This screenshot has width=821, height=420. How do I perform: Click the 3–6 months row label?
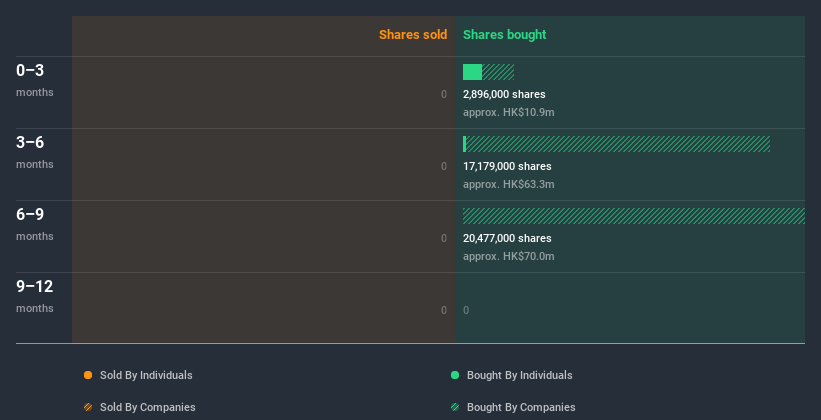[x=35, y=152]
